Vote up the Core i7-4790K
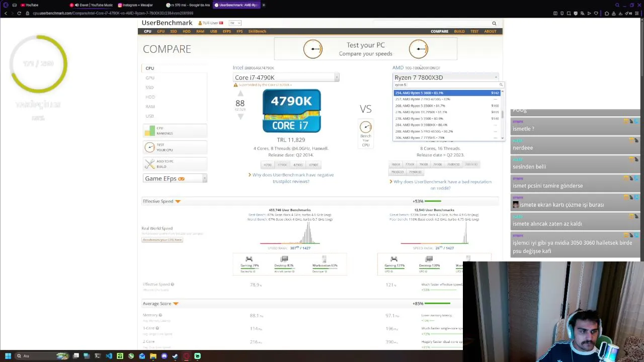 click(x=240, y=94)
